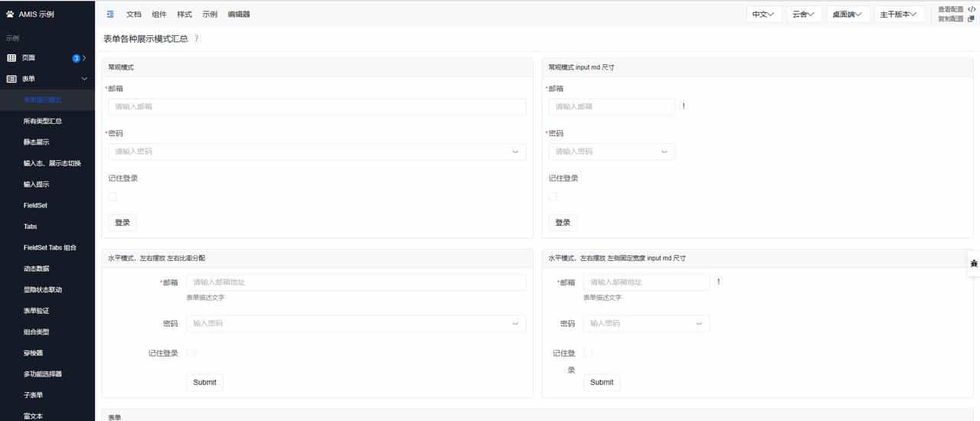This screenshot has height=421, width=980.
Task: Click the exclamation remark icon in 常规模式 input md panel
Action: [x=684, y=106]
